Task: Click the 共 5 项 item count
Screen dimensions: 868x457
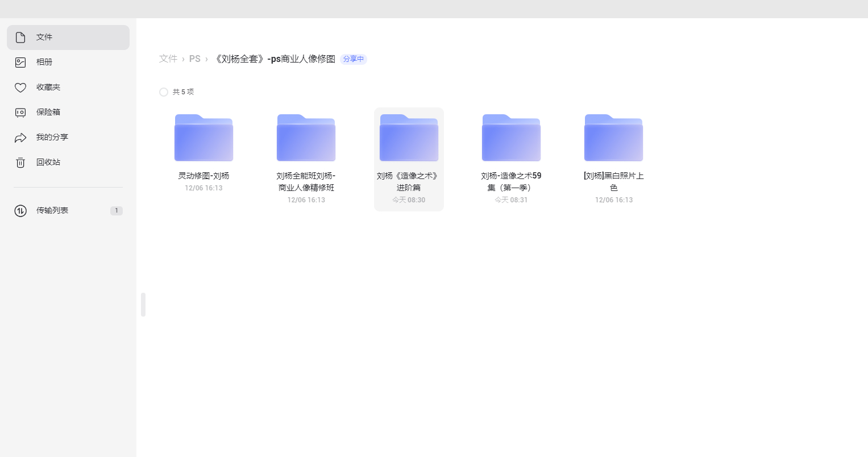Action: [x=183, y=92]
